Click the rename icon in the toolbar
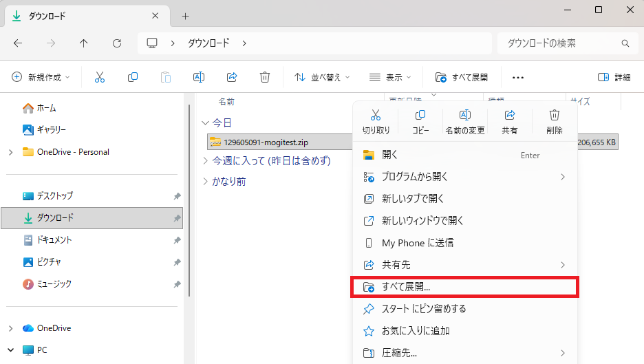The image size is (644, 364). pos(199,77)
